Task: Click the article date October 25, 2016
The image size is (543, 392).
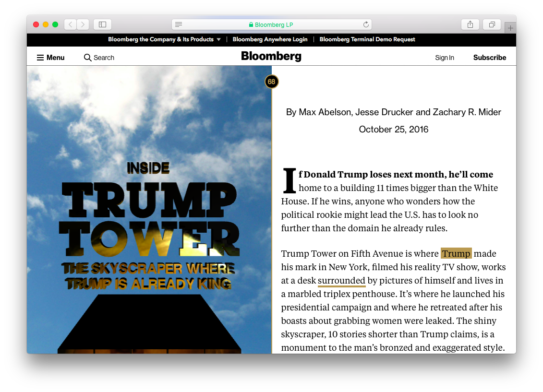Action: pyautogui.click(x=394, y=130)
